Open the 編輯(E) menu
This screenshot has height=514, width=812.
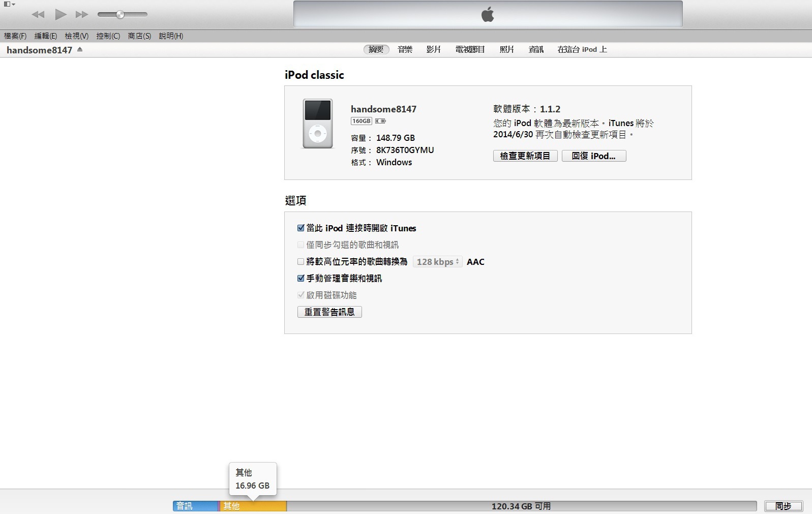click(x=46, y=36)
